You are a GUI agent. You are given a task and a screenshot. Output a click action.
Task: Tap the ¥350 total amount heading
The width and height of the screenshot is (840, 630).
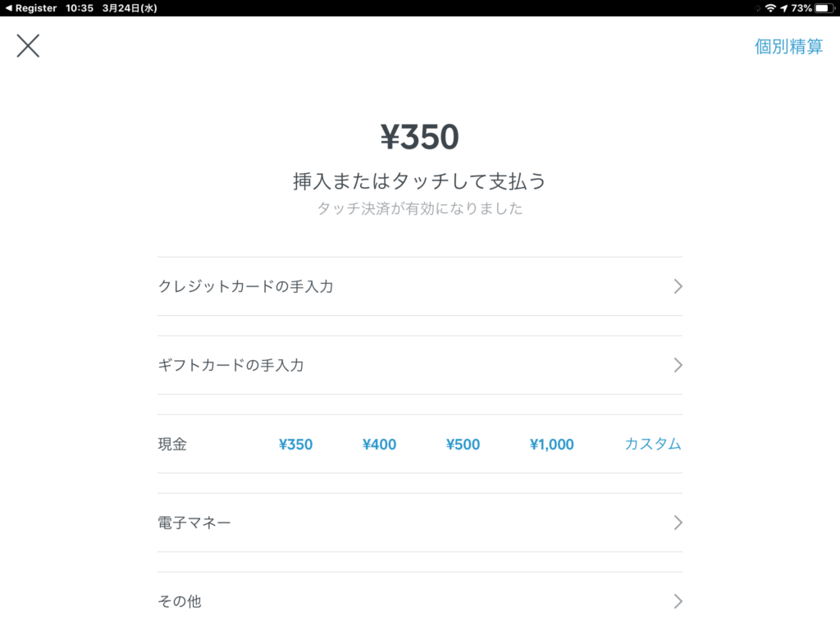pyautogui.click(x=419, y=138)
